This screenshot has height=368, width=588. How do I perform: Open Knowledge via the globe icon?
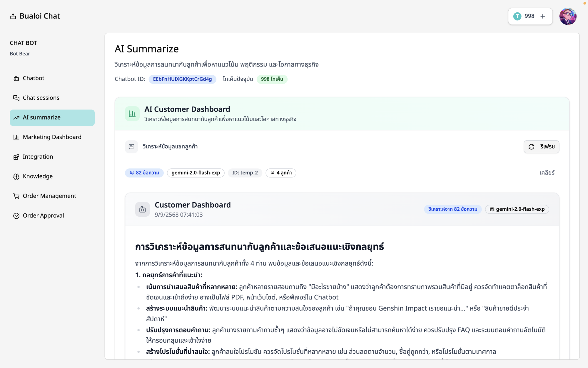click(16, 176)
